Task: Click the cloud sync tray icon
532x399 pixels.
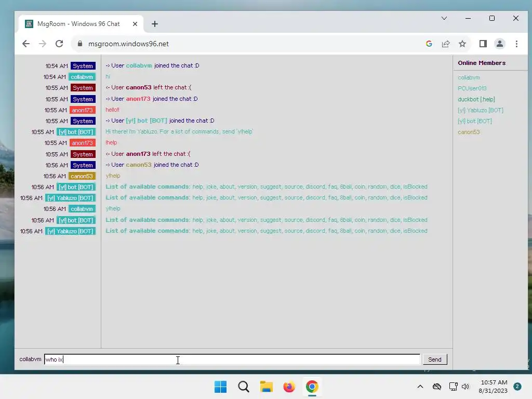Action: pyautogui.click(x=436, y=387)
